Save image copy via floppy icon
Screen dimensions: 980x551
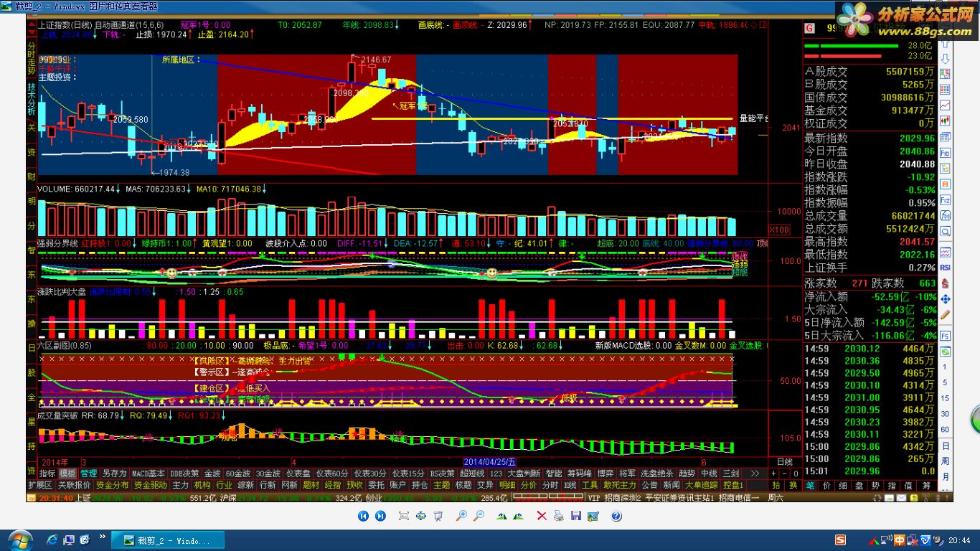point(576,515)
